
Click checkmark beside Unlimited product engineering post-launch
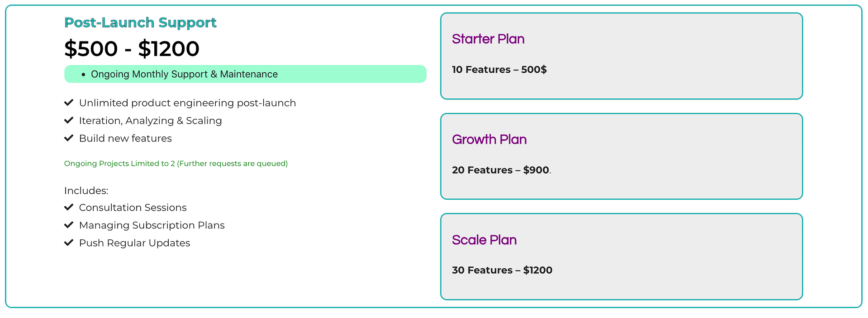pos(69,103)
